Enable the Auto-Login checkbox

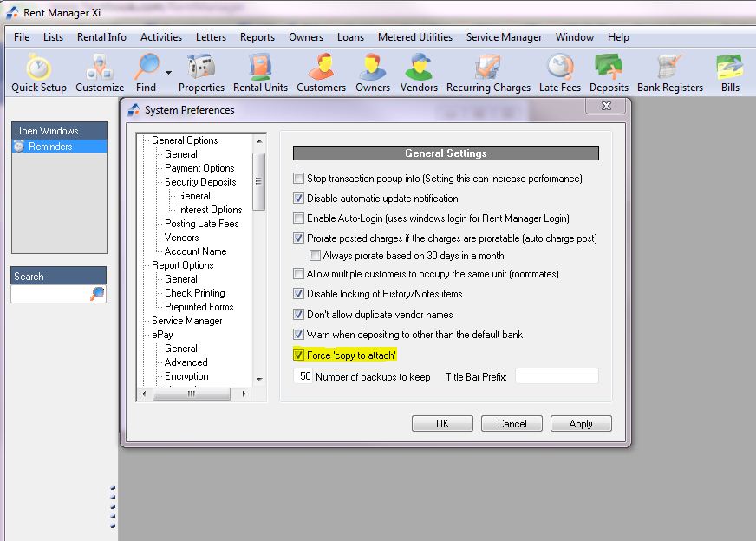point(298,218)
